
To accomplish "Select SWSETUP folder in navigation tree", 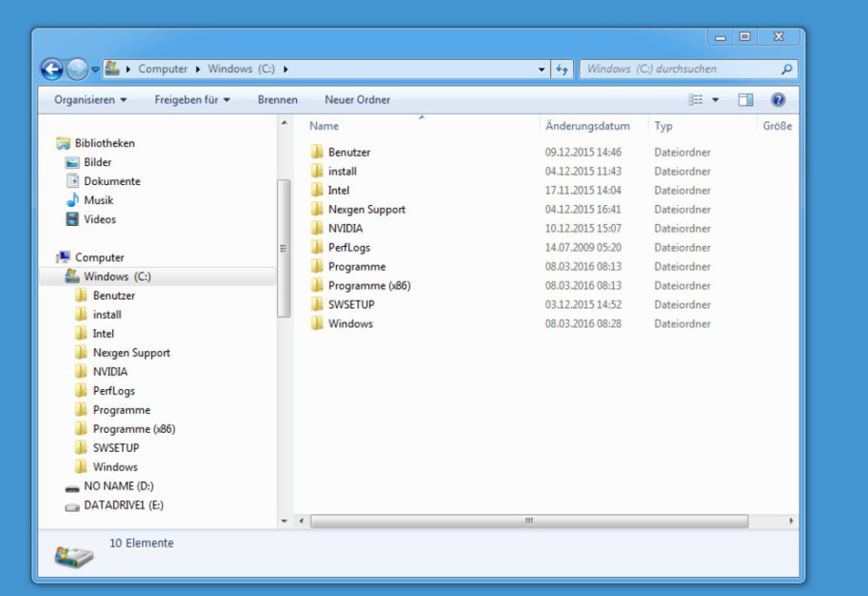I will (107, 448).
